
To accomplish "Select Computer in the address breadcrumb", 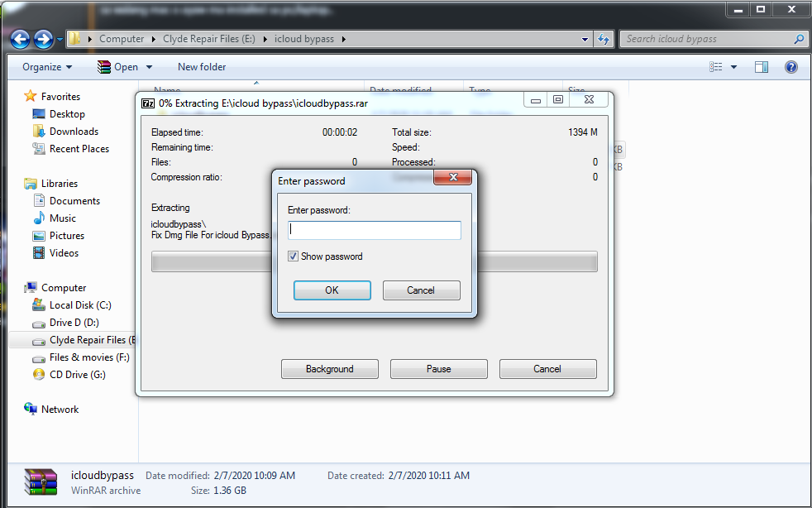I will tap(122, 39).
